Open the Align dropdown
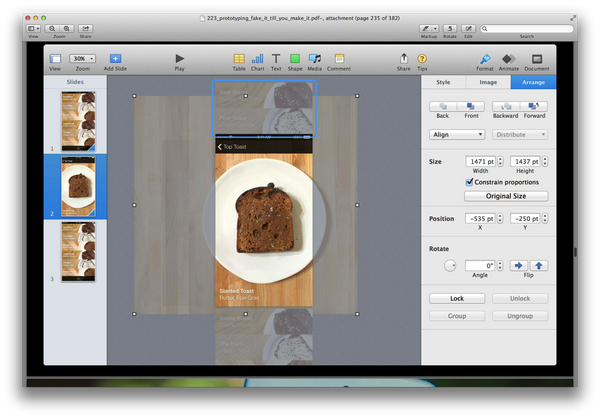 (x=457, y=134)
